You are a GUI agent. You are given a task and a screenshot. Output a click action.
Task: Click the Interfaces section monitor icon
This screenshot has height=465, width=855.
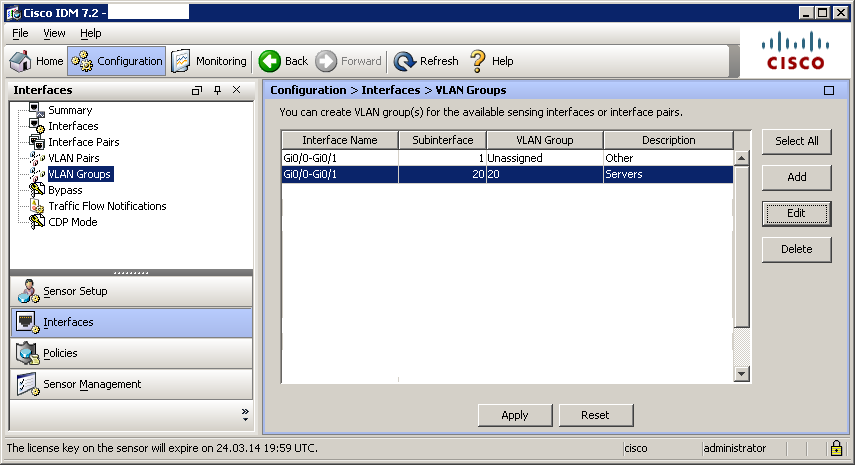[27, 322]
